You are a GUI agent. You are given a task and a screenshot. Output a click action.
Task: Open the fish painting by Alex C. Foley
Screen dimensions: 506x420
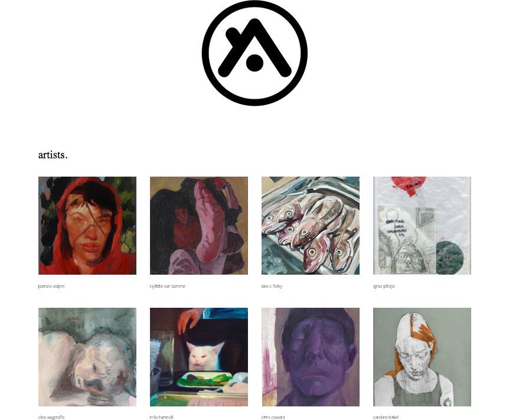point(311,225)
